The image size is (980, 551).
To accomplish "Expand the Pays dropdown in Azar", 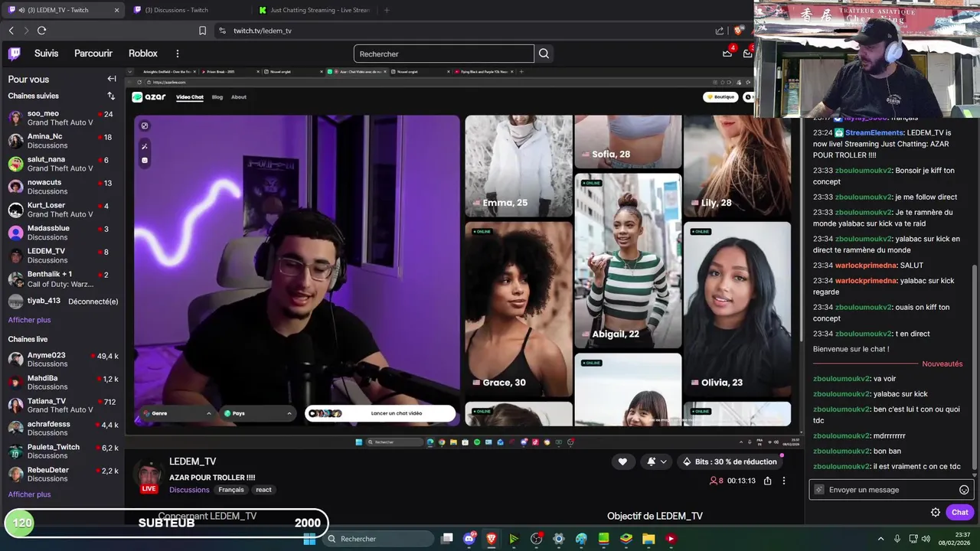I will (257, 413).
